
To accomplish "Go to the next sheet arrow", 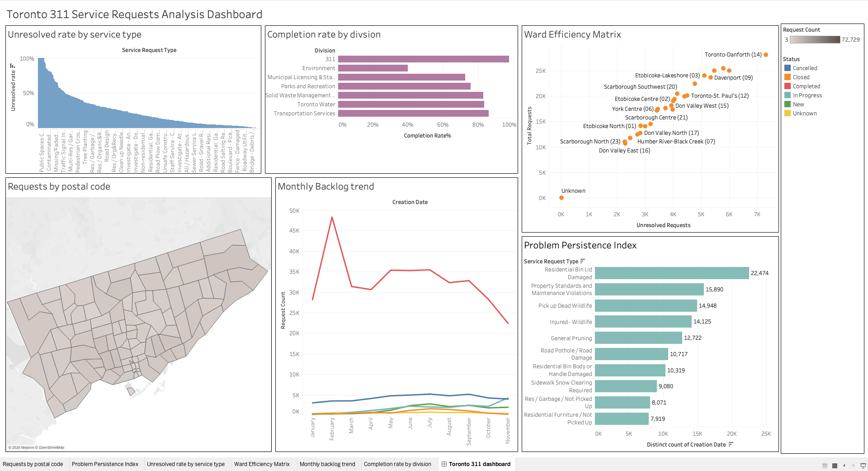I will [x=853, y=465].
